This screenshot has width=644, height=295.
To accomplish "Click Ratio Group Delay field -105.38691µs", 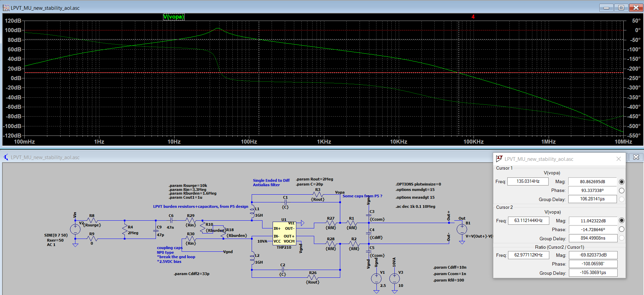I will click(593, 273).
